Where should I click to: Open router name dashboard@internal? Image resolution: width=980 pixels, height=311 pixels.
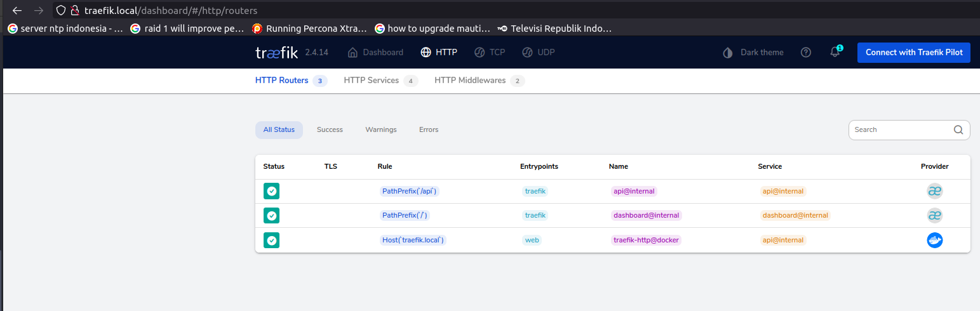click(x=646, y=216)
